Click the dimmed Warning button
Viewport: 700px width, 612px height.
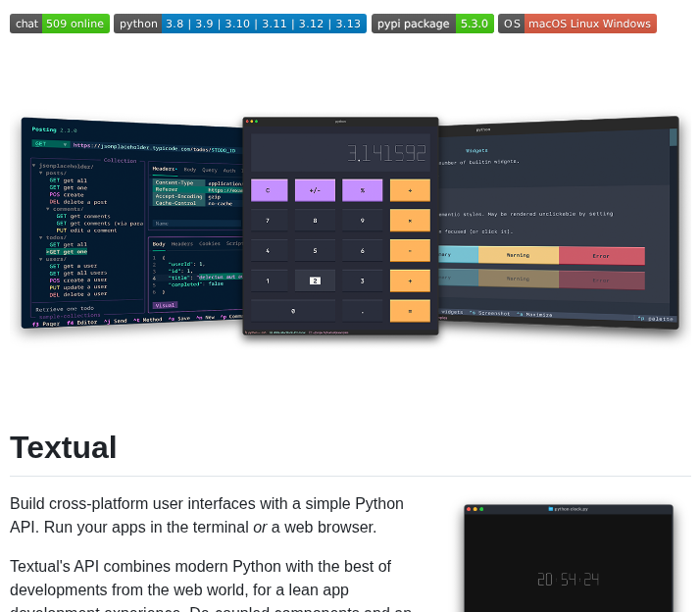(x=519, y=279)
